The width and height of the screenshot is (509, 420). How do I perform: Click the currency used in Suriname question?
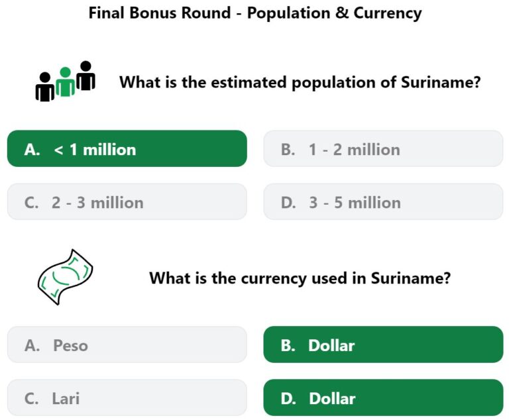coord(300,278)
